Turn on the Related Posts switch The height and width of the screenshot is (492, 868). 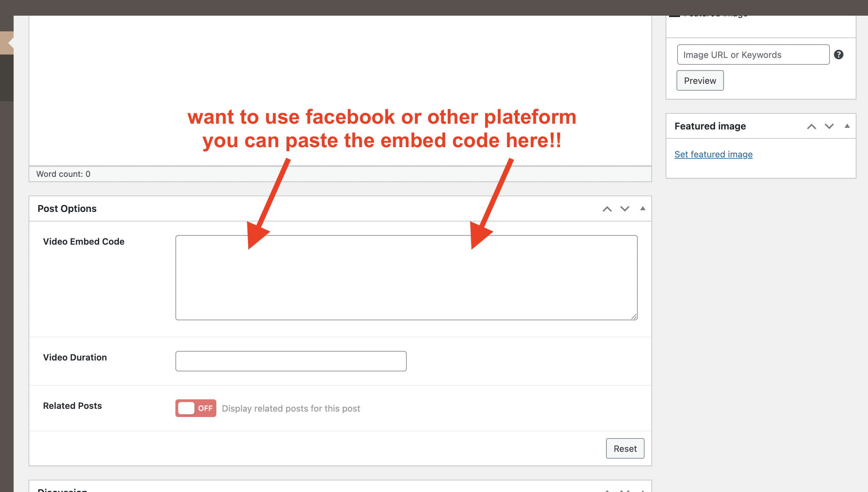pyautogui.click(x=196, y=408)
